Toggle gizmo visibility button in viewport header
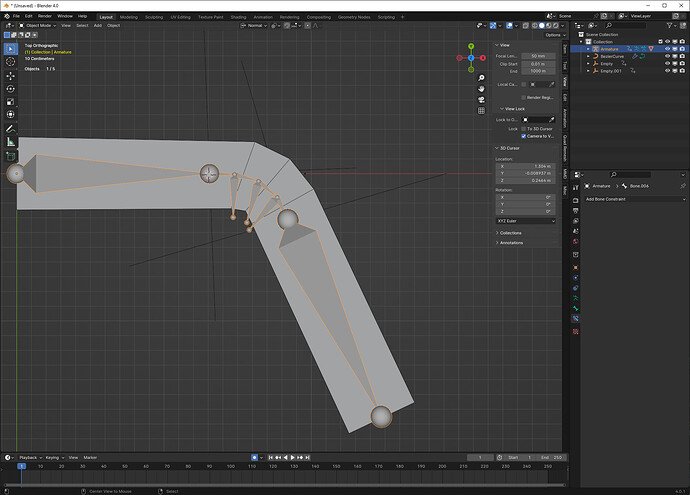Image resolution: width=690 pixels, height=495 pixels. point(493,26)
